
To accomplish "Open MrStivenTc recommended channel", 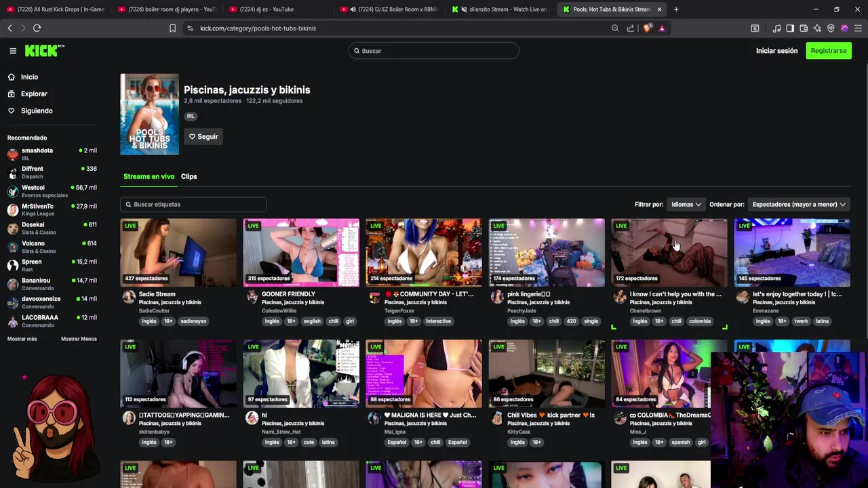I will click(x=52, y=209).
